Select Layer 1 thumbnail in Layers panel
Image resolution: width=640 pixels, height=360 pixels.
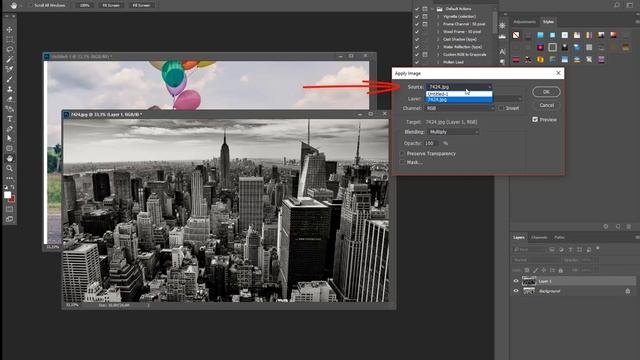tap(529, 281)
